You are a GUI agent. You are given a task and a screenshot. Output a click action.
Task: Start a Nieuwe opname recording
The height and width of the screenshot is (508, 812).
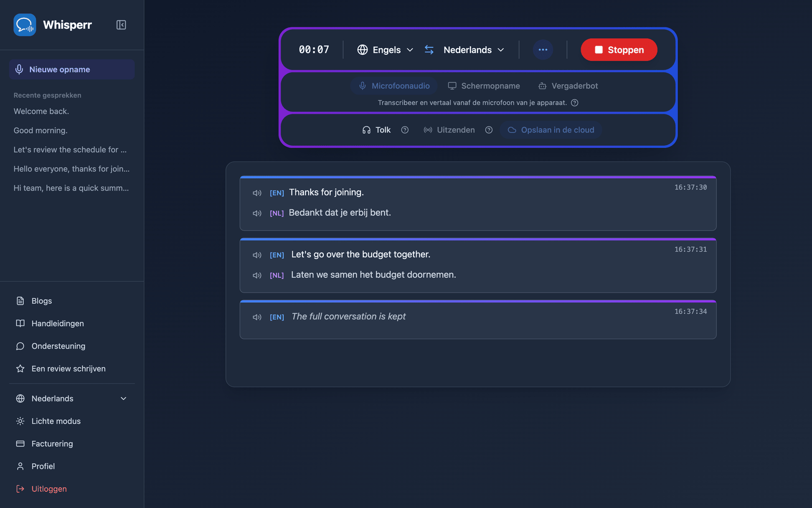tap(72, 70)
